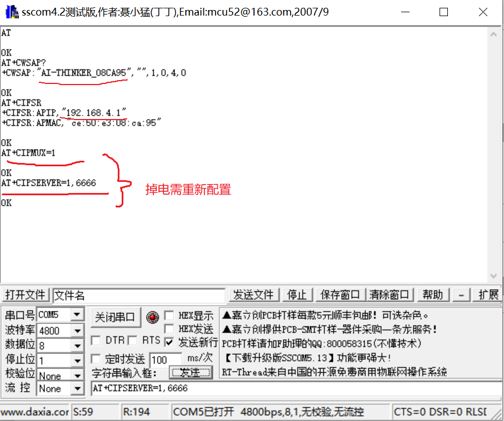Open the 数据位 dropdown

(77, 346)
